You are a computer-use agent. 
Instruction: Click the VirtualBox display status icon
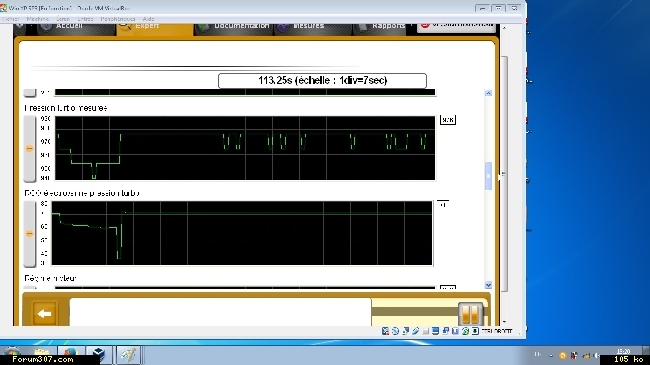click(x=435, y=331)
